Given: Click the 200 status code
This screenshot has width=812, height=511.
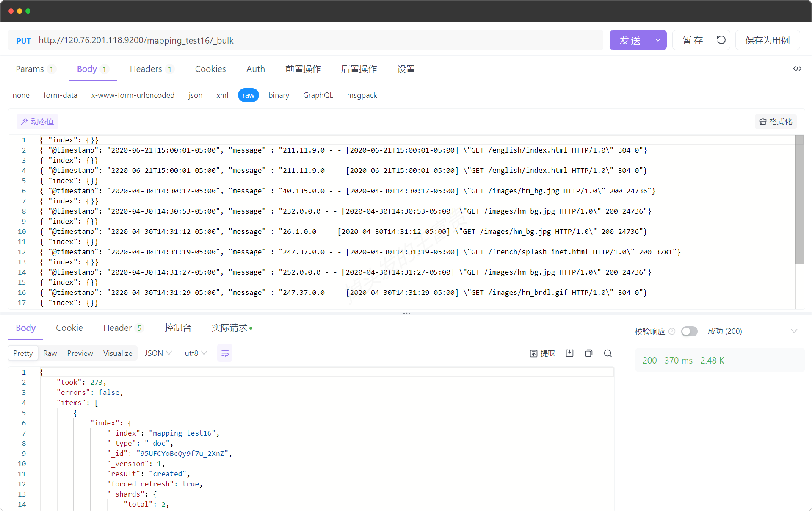Looking at the screenshot, I should point(649,361).
